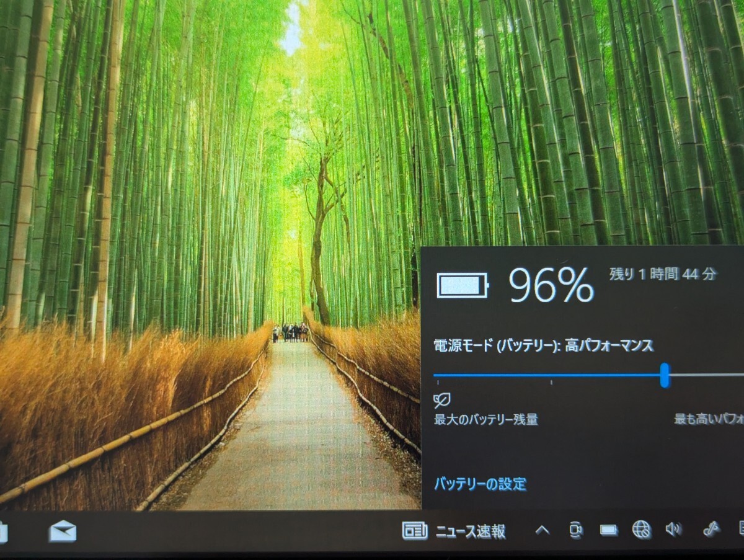This screenshot has height=560, width=744.
Task: Click the ニュース速報 text in the taskbar
Action: (x=470, y=531)
